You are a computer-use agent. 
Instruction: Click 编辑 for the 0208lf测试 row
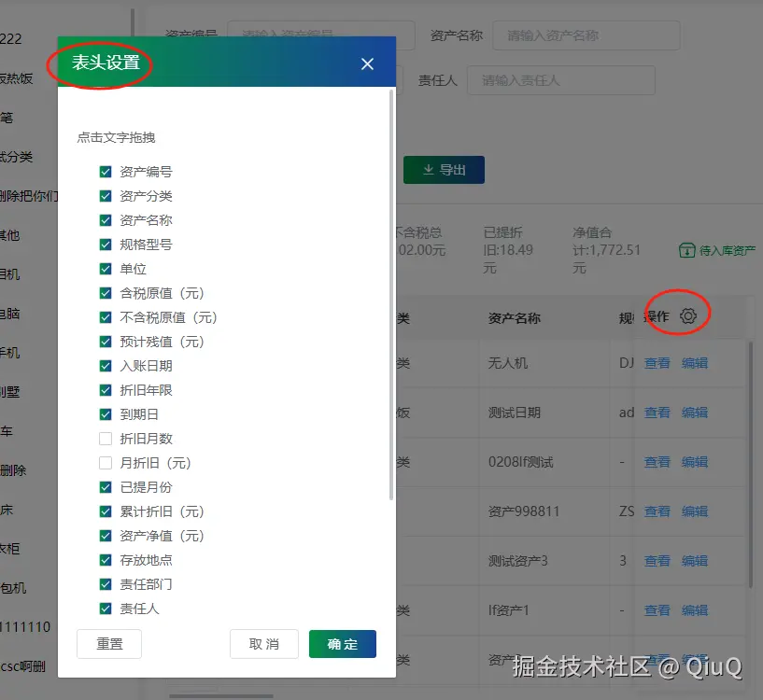(695, 462)
